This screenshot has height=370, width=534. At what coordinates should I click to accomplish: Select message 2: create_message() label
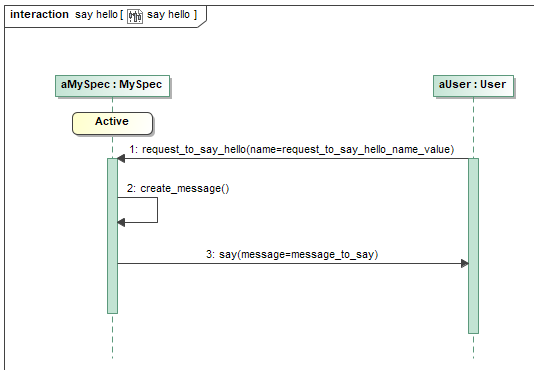pyautogui.click(x=178, y=188)
